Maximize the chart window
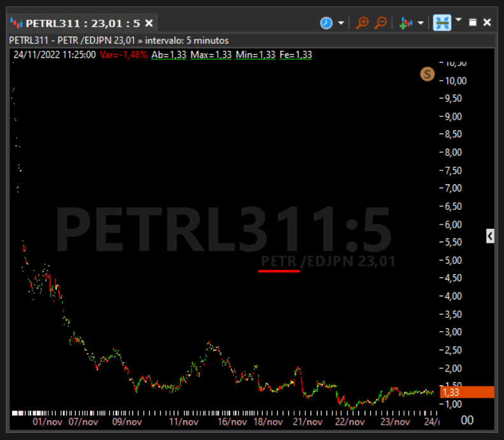 (472, 22)
